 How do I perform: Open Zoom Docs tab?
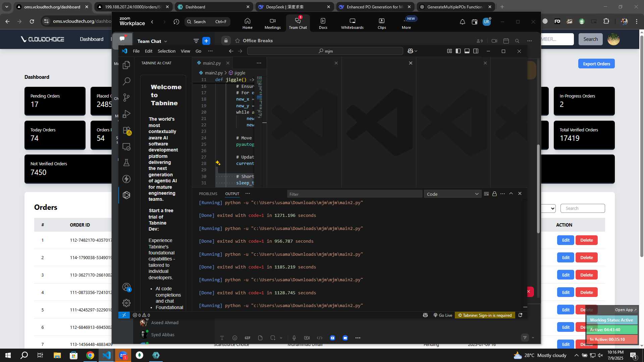pos(323,23)
